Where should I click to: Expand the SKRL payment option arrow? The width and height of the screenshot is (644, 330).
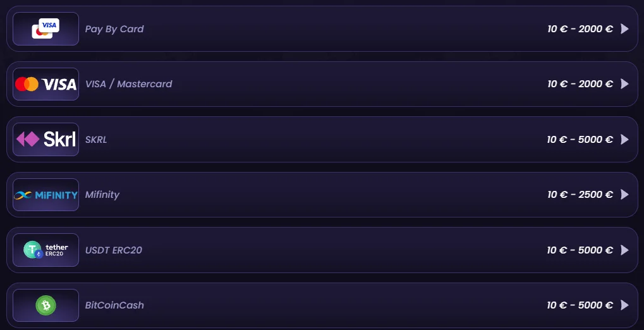(x=624, y=139)
